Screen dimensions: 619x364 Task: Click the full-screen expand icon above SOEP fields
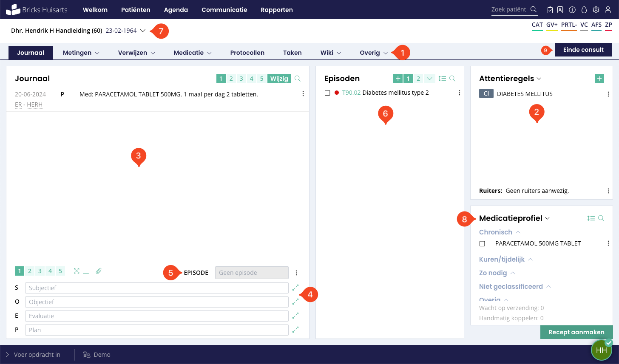(77, 271)
